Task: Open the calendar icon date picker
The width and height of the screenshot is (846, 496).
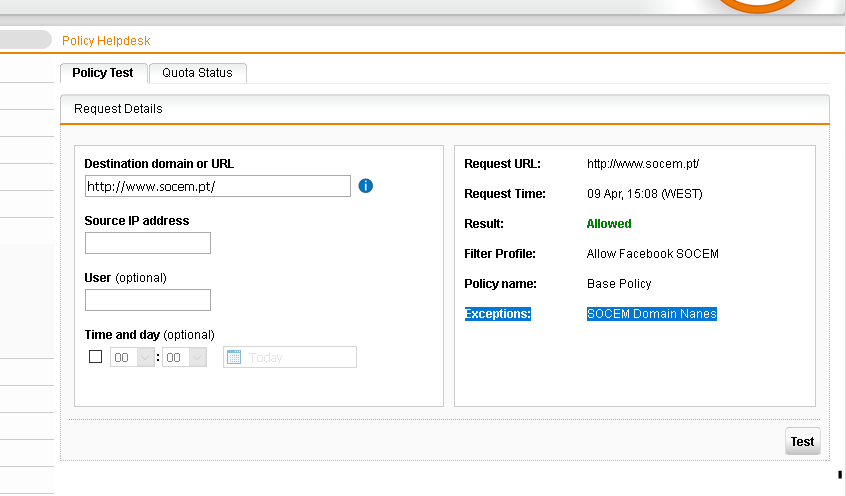Action: (234, 357)
